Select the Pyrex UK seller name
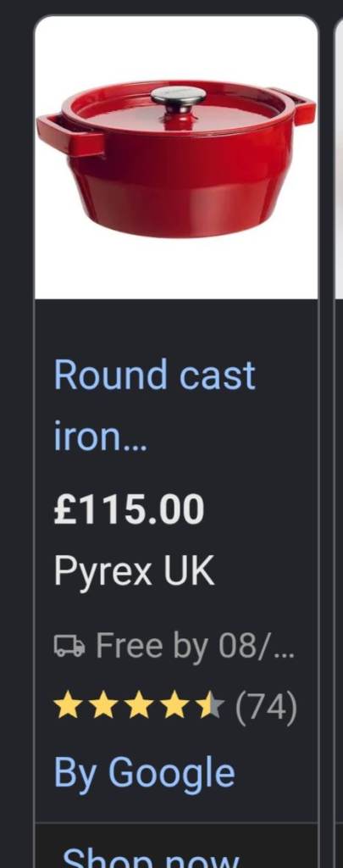343x868 pixels. [134, 571]
